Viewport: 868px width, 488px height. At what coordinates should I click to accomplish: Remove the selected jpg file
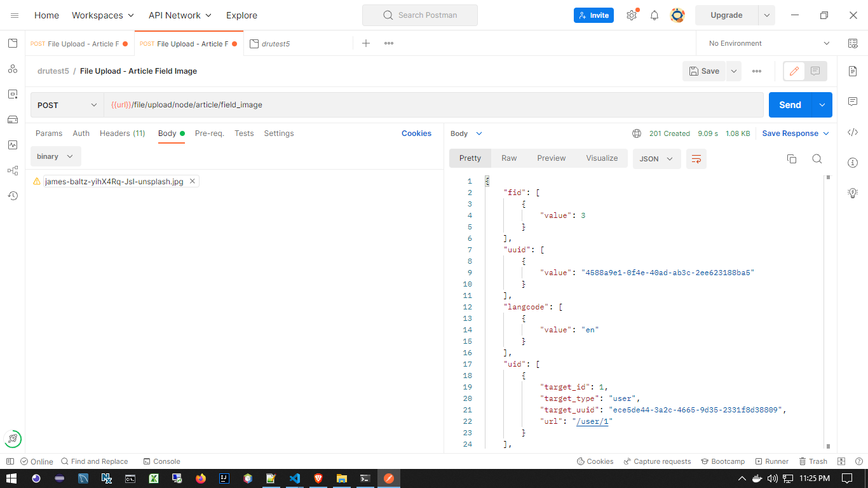193,181
